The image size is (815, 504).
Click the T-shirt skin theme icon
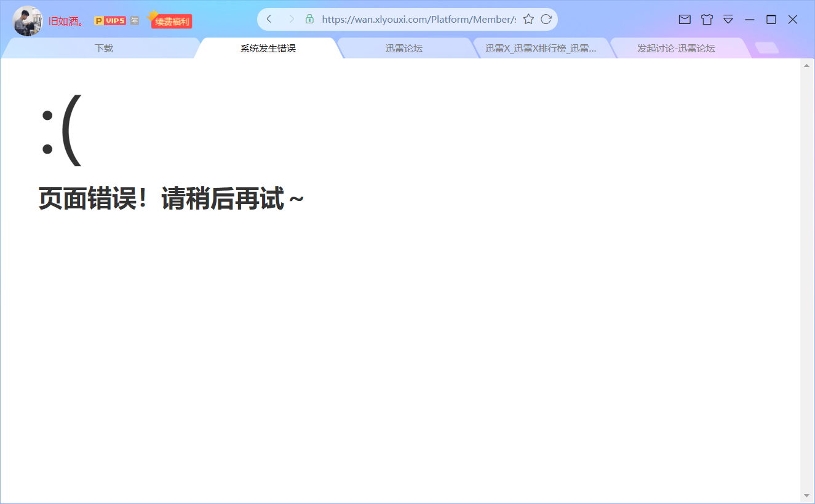(706, 19)
